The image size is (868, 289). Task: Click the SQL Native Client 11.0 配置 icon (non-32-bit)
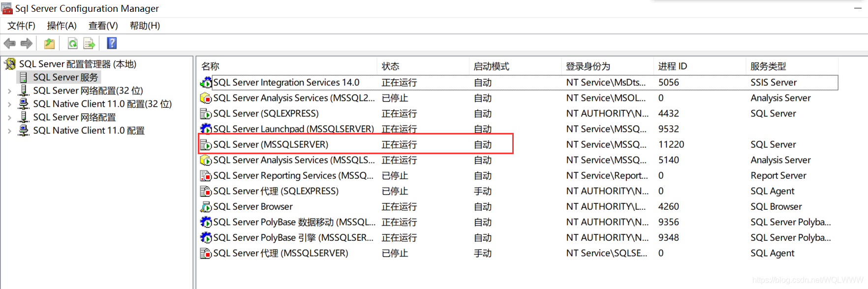23,130
